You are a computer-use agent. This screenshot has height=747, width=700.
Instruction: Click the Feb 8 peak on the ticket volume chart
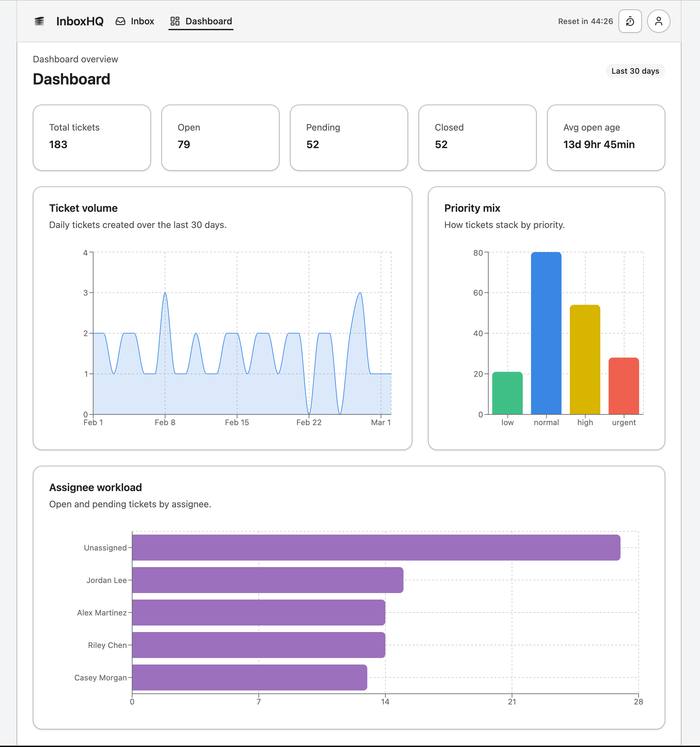click(x=165, y=293)
